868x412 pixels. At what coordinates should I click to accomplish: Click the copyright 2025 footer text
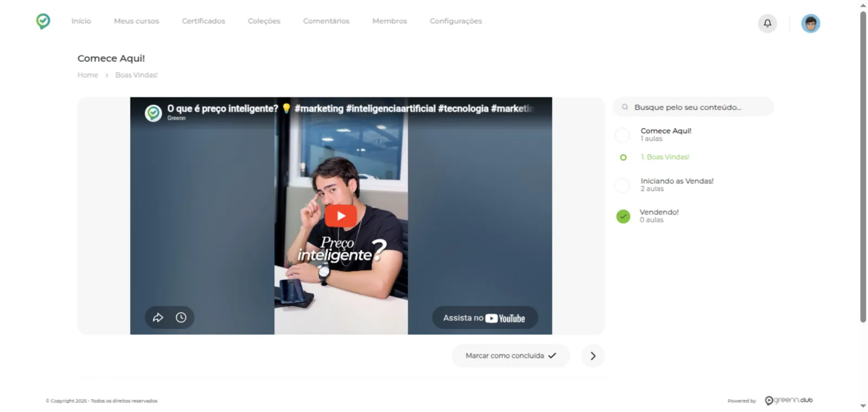click(101, 401)
